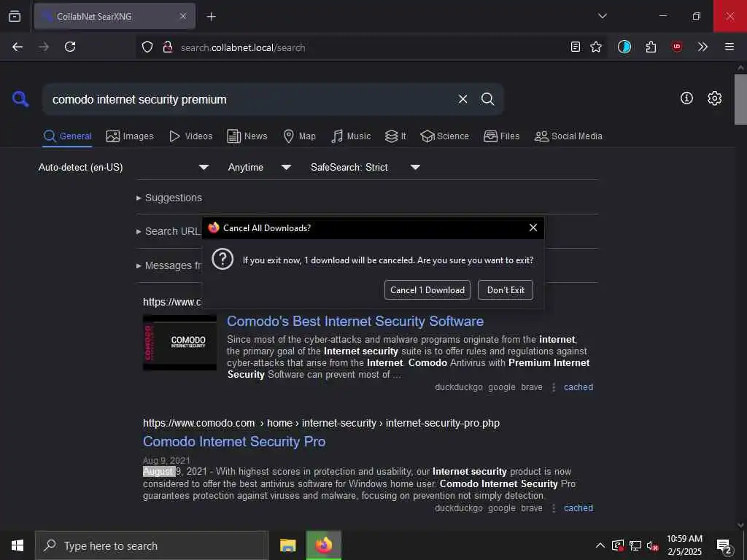Go back using the back arrow

(x=18, y=47)
